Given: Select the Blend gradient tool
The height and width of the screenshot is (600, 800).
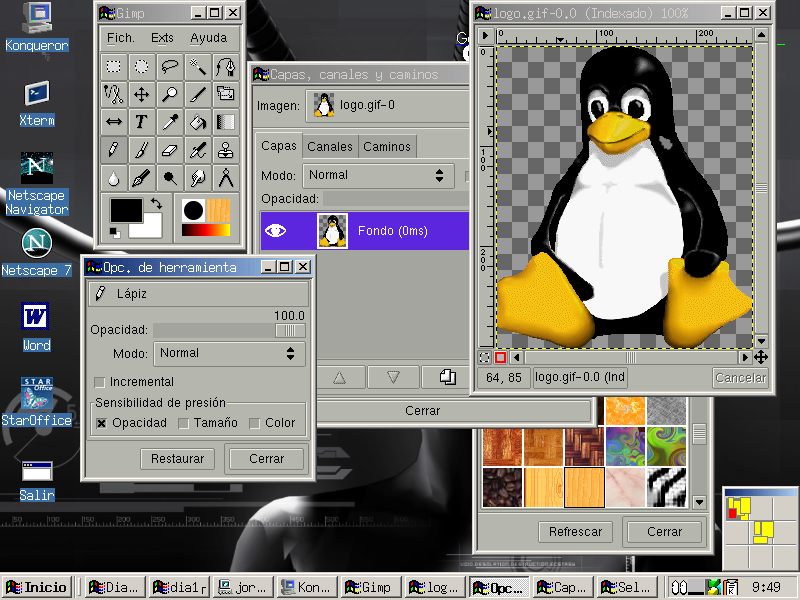Looking at the screenshot, I should point(226,122).
